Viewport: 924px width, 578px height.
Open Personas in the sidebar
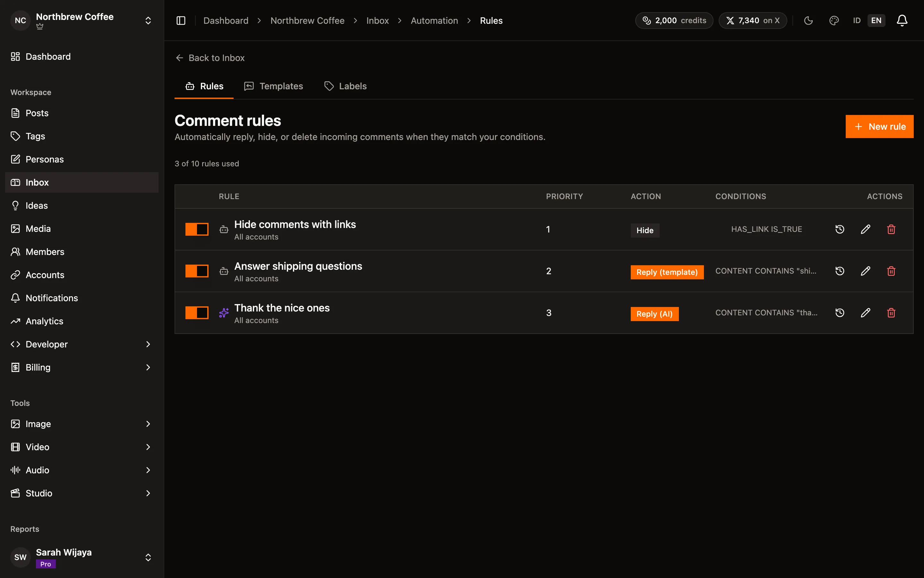click(x=82, y=159)
